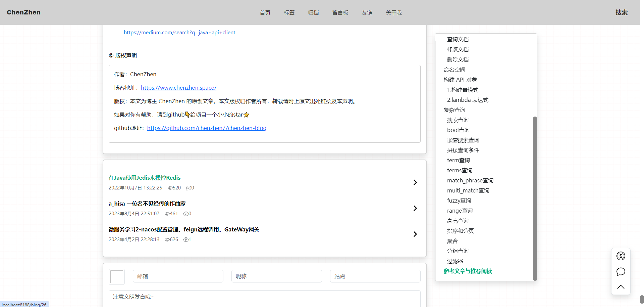Click the avatar box in the comment form

tap(116, 276)
